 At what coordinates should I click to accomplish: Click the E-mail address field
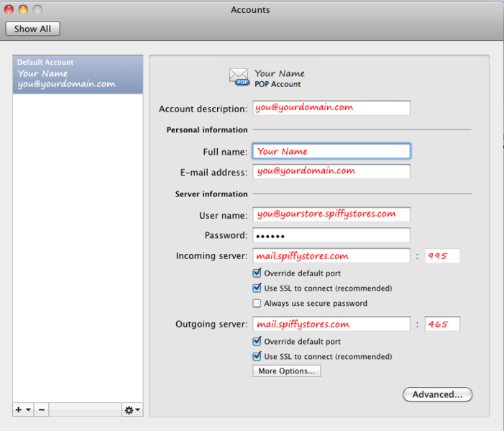[331, 171]
